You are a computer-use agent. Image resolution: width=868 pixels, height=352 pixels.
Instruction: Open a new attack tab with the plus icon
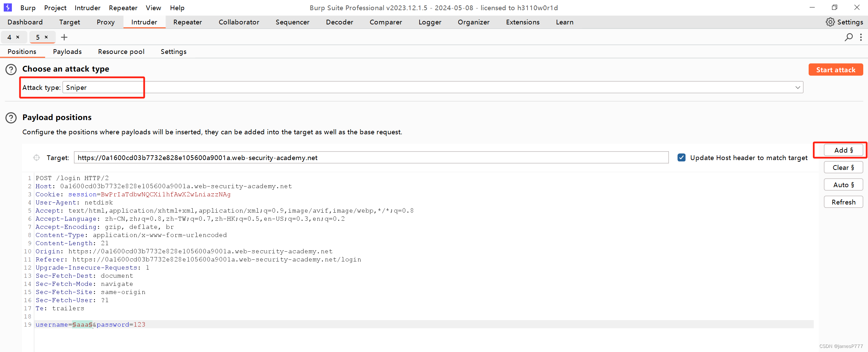tap(64, 37)
